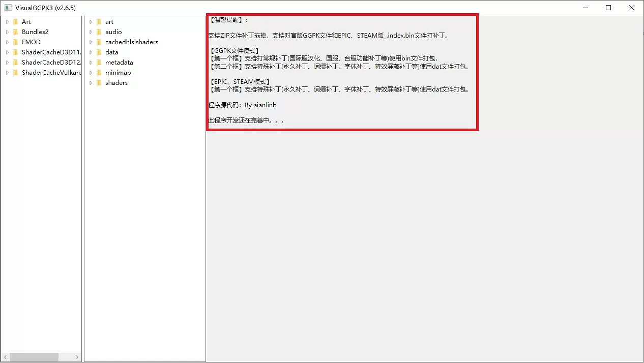The height and width of the screenshot is (363, 644).
Task: Click the Art folder icon
Action: coord(17,21)
